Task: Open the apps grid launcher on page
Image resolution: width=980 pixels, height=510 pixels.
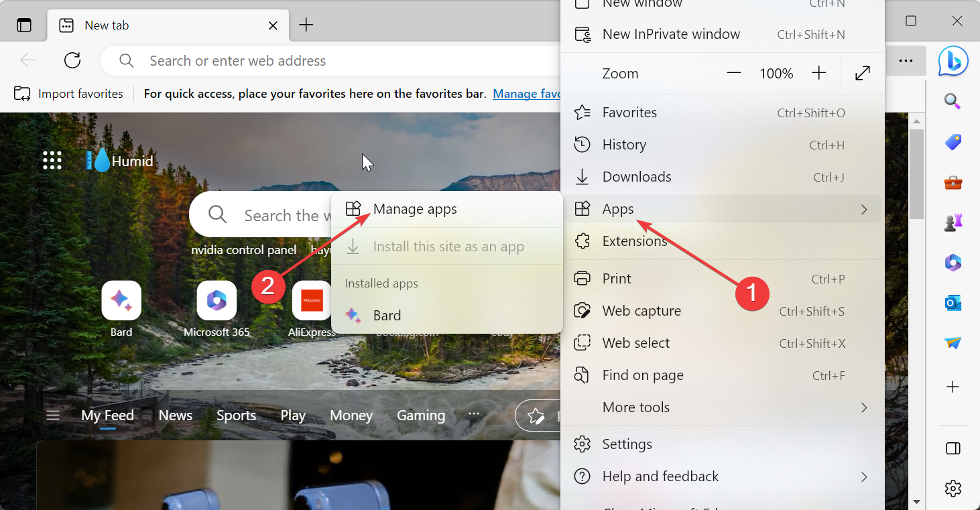Action: (x=52, y=160)
